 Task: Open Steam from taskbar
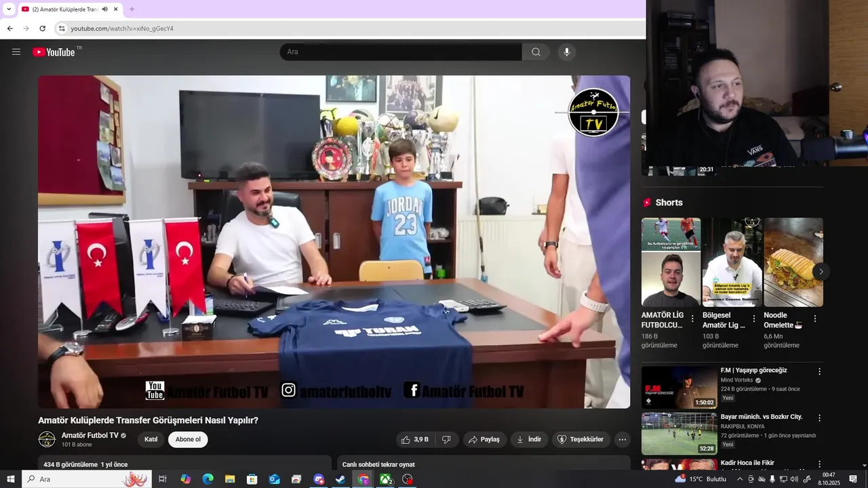coord(340,479)
